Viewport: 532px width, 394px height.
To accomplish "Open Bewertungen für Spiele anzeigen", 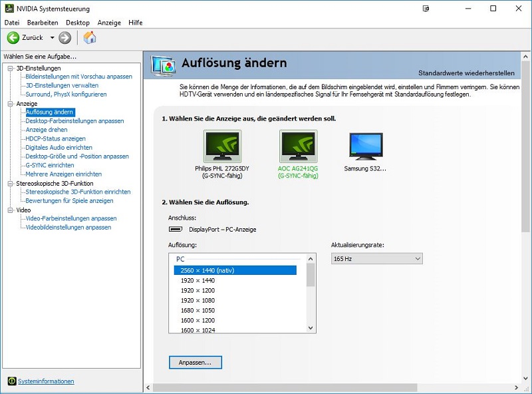I will pyautogui.click(x=70, y=200).
